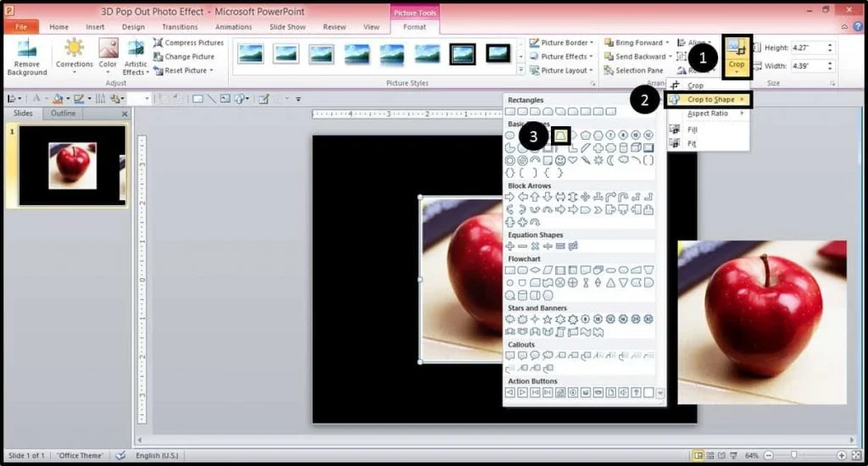
Task: Open the Picture Layout dropdown
Action: 561,70
